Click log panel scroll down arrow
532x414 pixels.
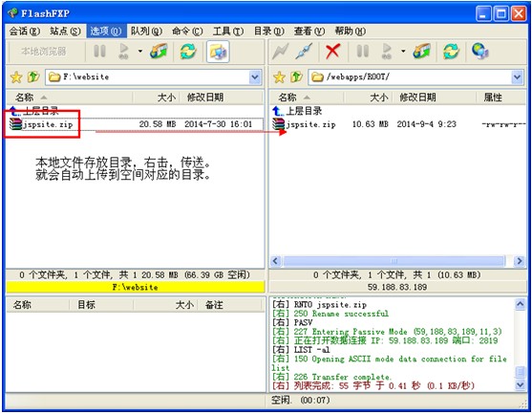[x=520, y=384]
